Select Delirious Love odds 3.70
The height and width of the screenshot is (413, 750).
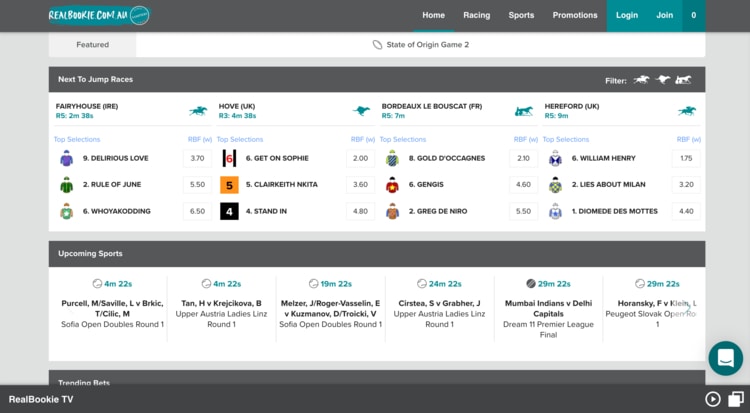point(198,158)
